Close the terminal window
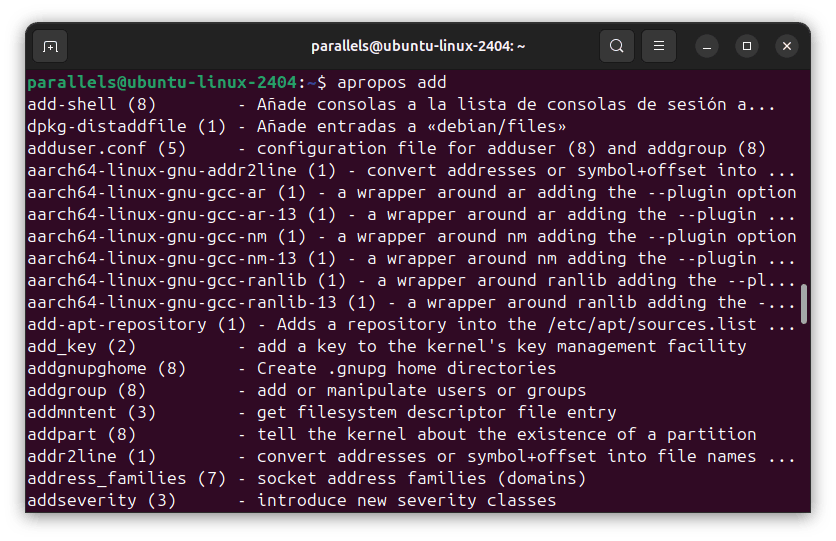The image size is (836, 541). tap(786, 46)
